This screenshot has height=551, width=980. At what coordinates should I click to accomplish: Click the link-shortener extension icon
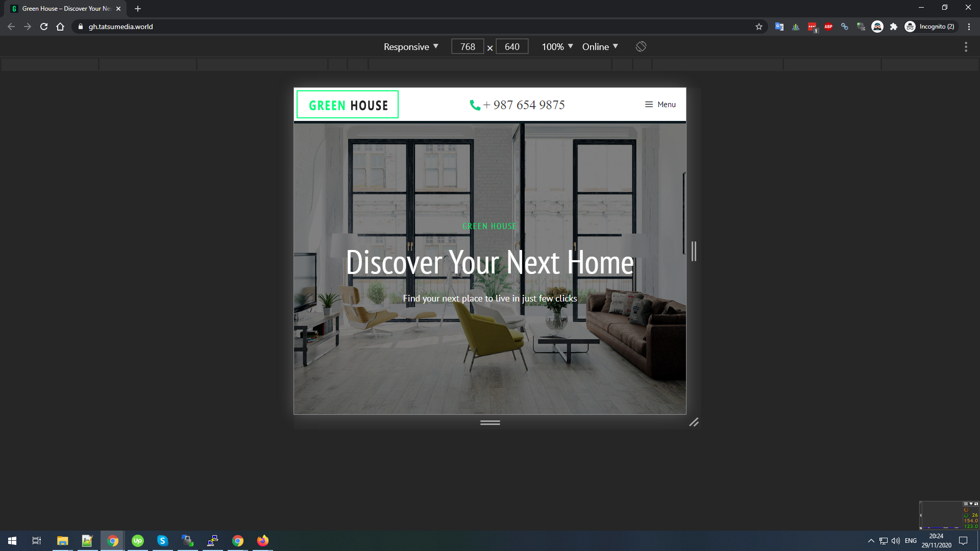844,27
